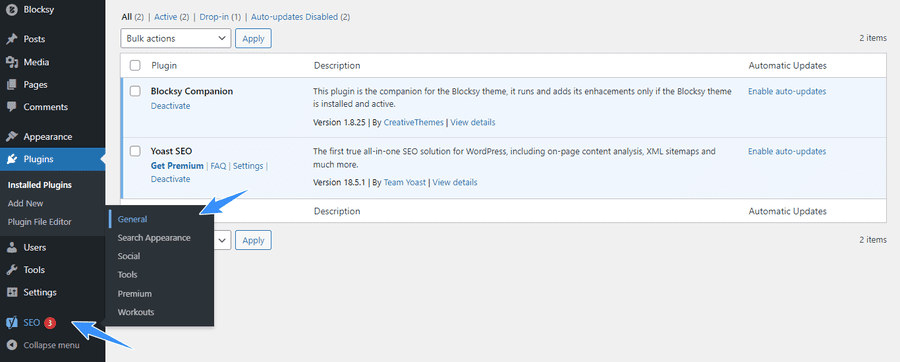Open Workouts in the SEO flyout

(136, 312)
